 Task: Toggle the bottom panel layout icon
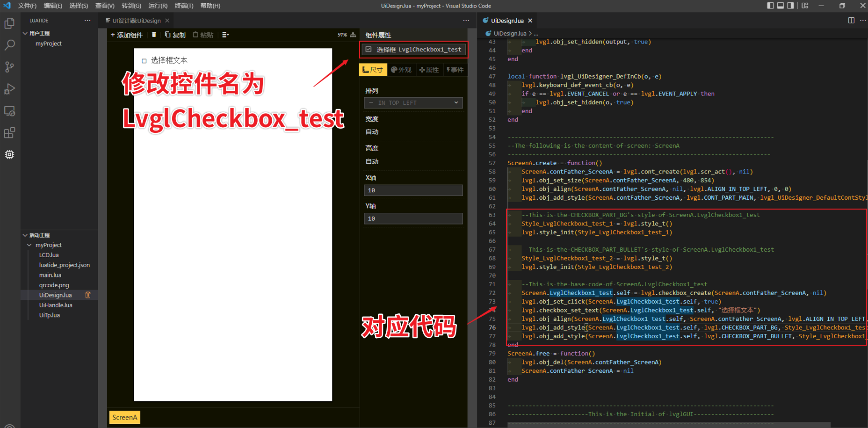coord(781,6)
